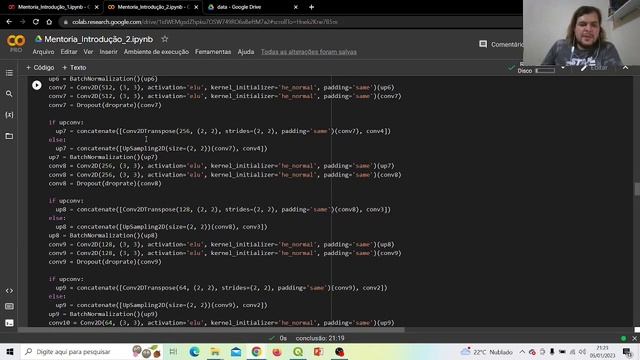This screenshot has width=640, height=360.
Task: Click the notebook title Mentoria_Introdução_2.ipynb
Action: [x=98, y=39]
